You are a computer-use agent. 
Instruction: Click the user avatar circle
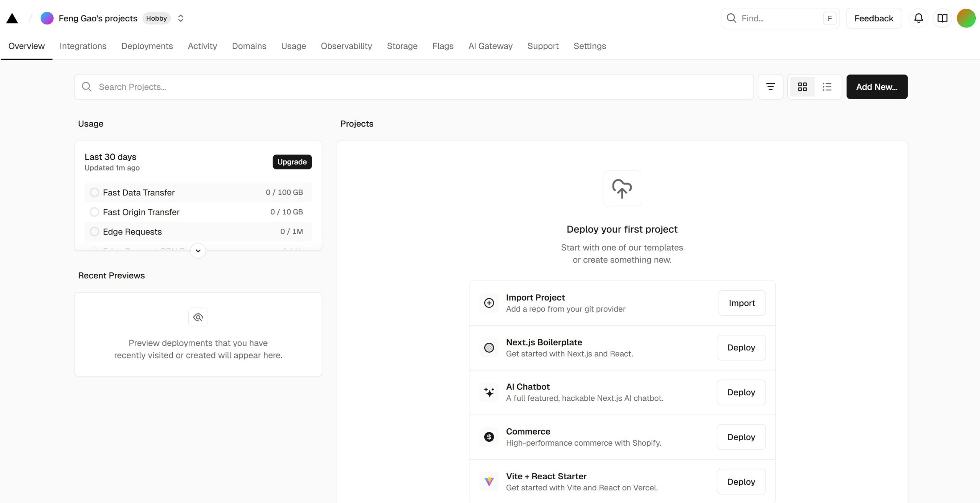click(x=966, y=18)
